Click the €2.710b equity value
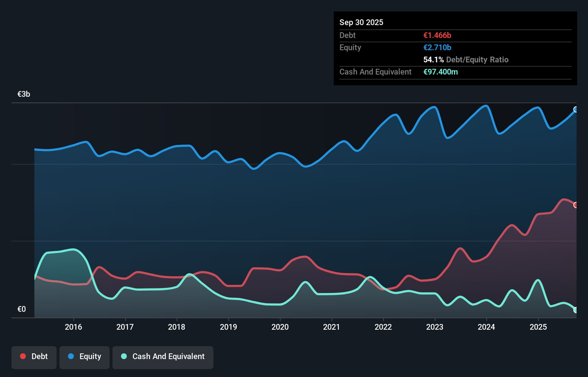This screenshot has height=377, width=588. (437, 47)
